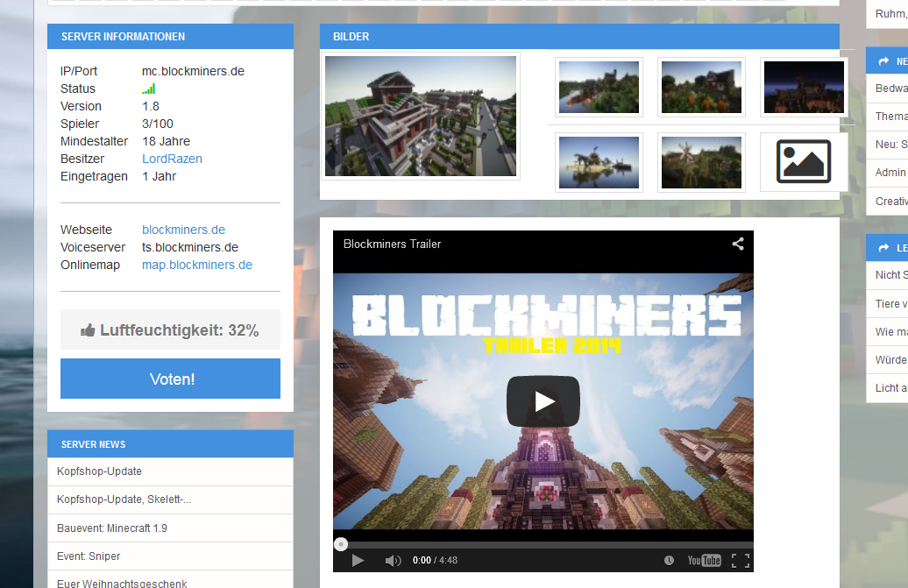
Task: View the night-time castle thumbnail
Action: (x=803, y=87)
